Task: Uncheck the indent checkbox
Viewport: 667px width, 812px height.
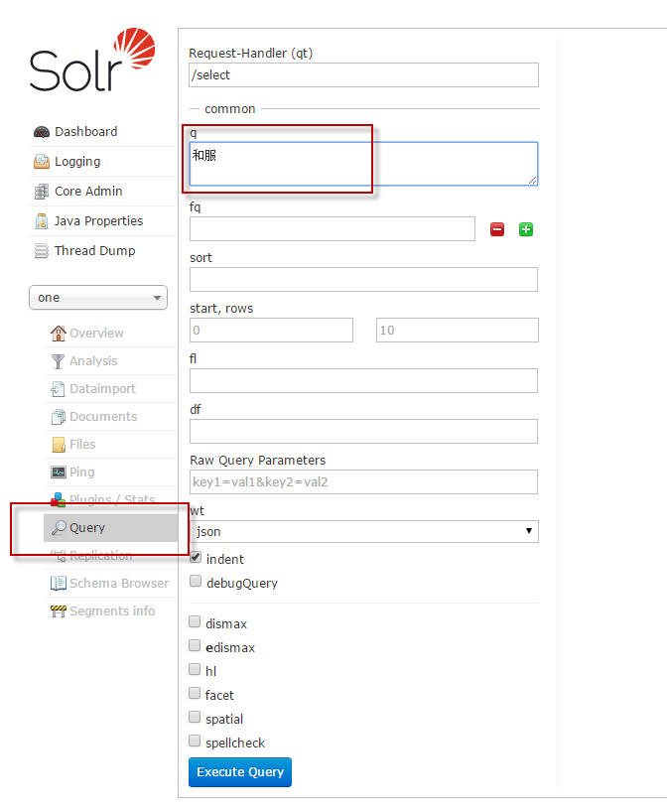Action: (x=196, y=557)
